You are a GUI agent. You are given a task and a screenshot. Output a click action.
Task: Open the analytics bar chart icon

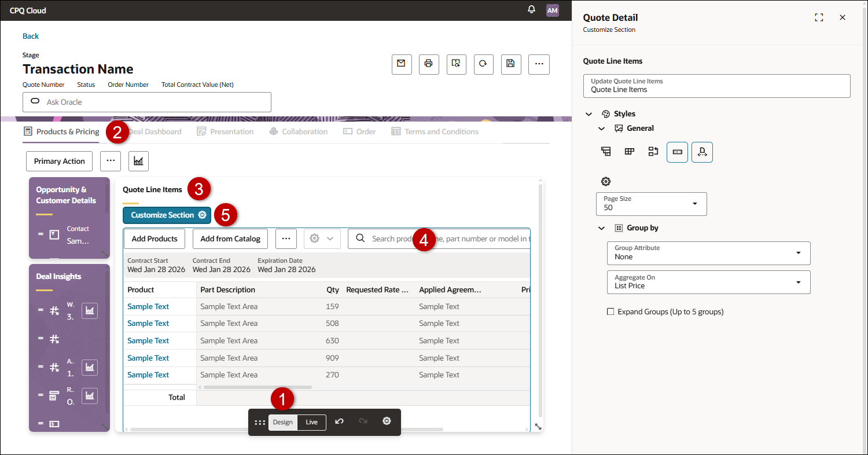(138, 161)
